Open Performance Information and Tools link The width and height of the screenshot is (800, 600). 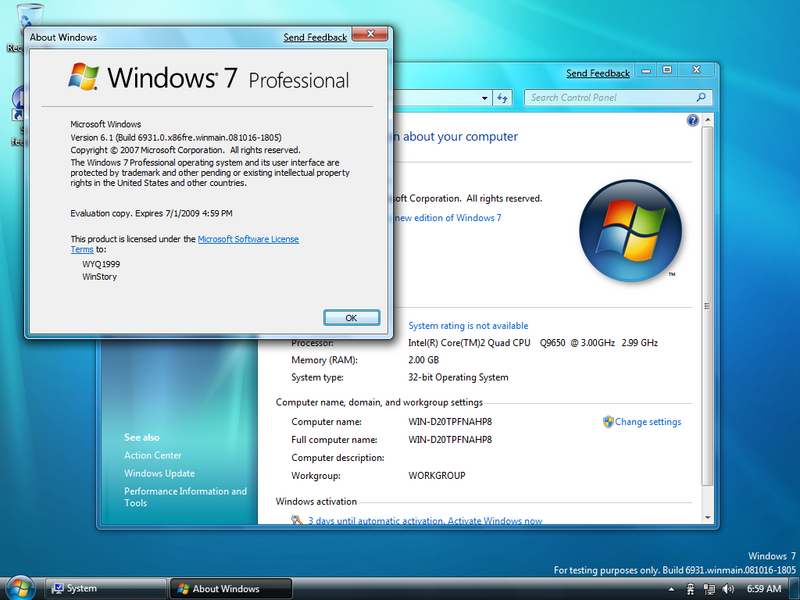[x=185, y=497]
